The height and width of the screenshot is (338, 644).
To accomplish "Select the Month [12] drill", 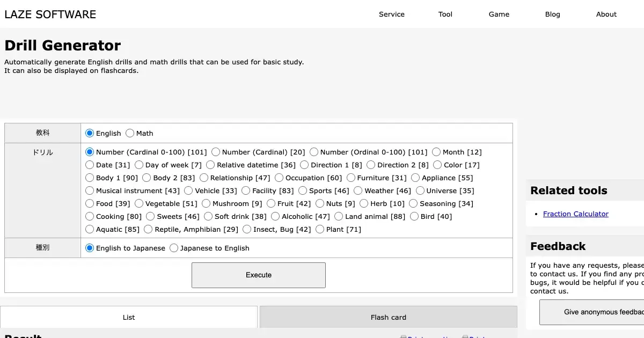I will coord(436,152).
